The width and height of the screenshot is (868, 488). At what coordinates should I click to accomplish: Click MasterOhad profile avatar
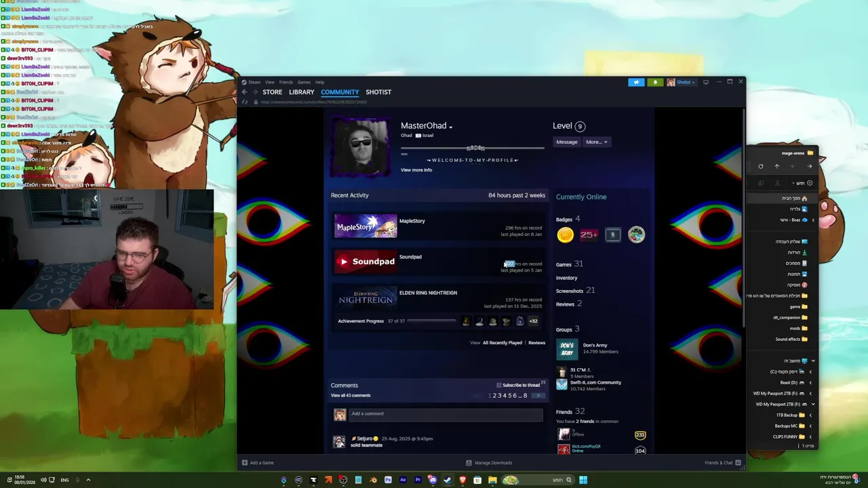click(x=361, y=146)
